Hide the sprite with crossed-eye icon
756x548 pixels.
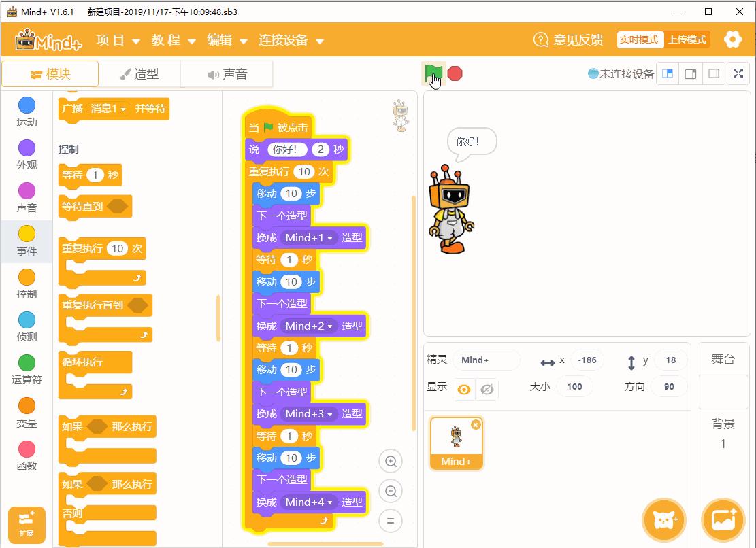[x=487, y=389]
